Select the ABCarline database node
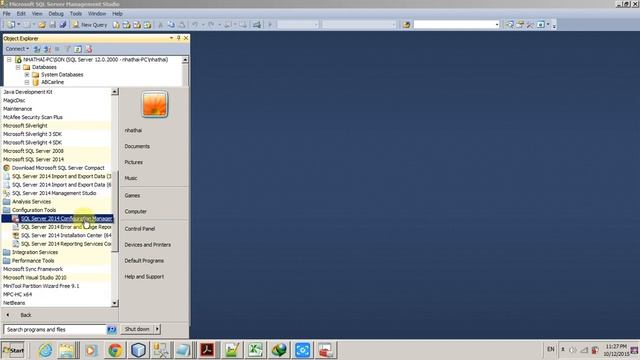The width and height of the screenshot is (640, 360). [x=52, y=82]
